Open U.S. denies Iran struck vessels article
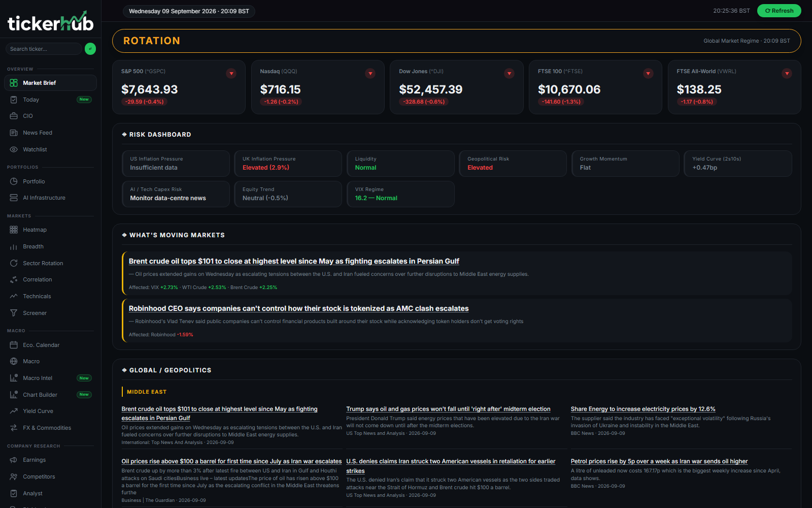 (451, 466)
